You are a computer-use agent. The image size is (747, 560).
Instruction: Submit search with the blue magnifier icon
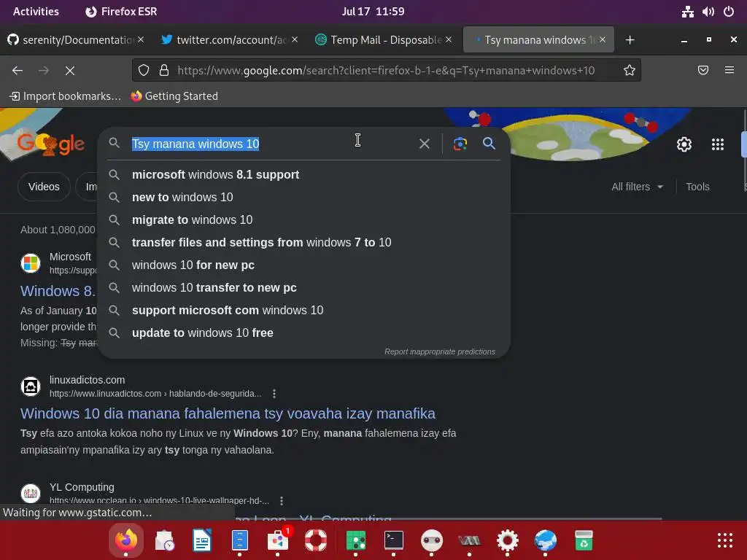pos(489,144)
